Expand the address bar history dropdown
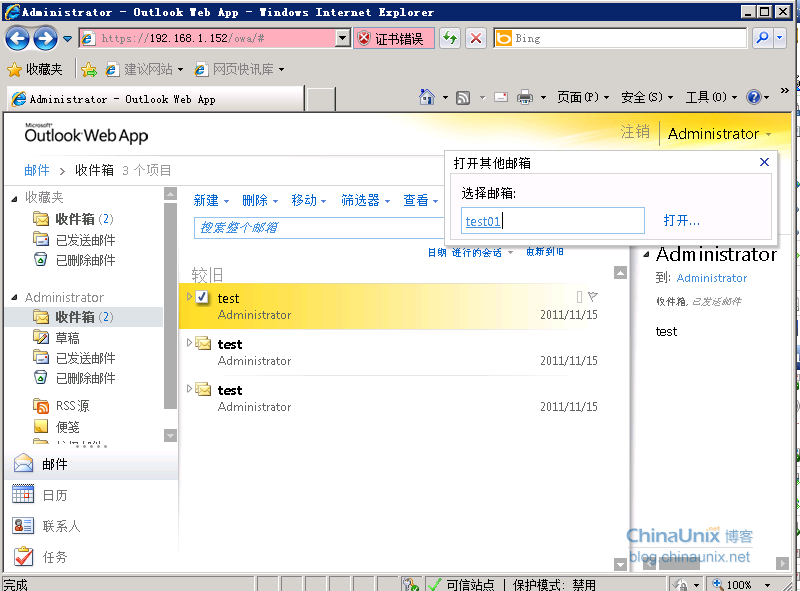Image resolution: width=800 pixels, height=591 pixels. (x=343, y=38)
